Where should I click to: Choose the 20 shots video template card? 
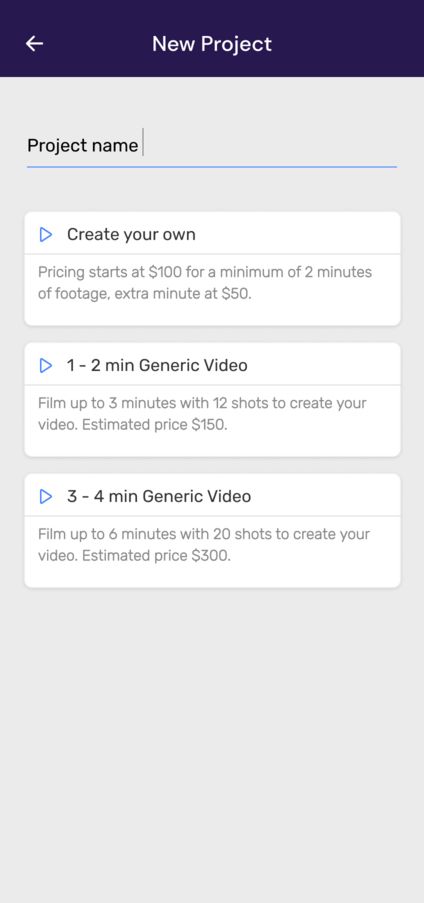tap(212, 530)
